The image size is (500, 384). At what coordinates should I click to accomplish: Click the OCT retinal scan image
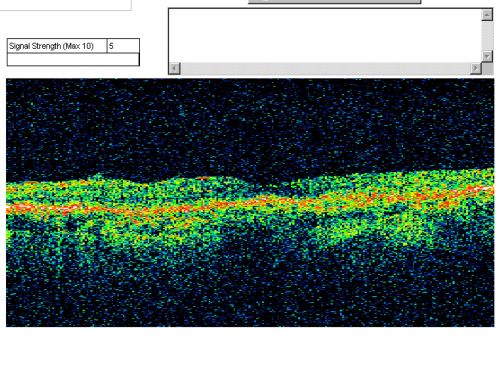pos(250,203)
